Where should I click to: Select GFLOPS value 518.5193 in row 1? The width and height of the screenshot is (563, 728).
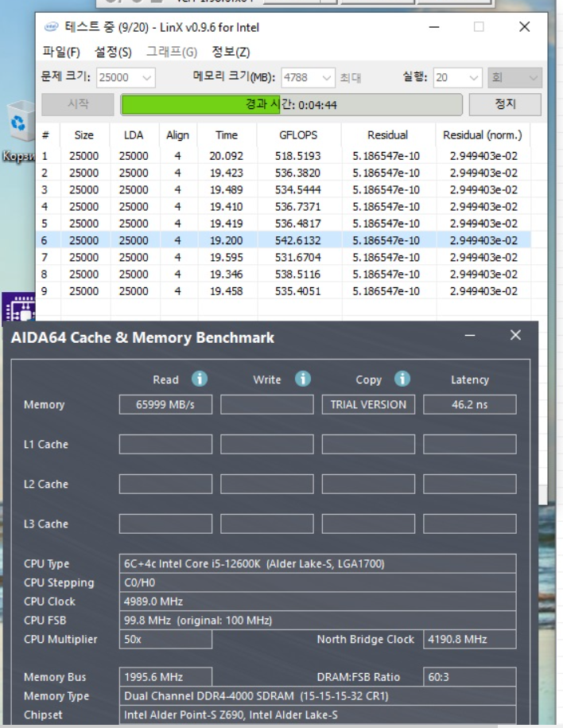pyautogui.click(x=297, y=156)
